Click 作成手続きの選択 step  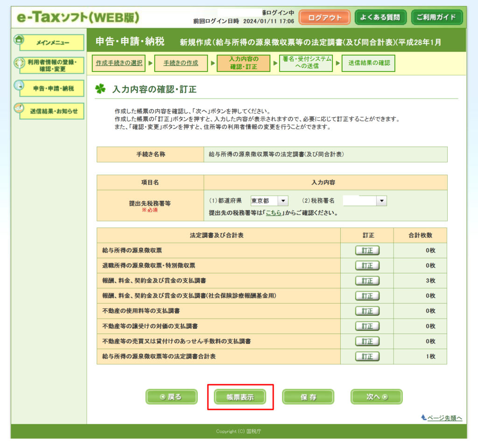click(x=119, y=63)
